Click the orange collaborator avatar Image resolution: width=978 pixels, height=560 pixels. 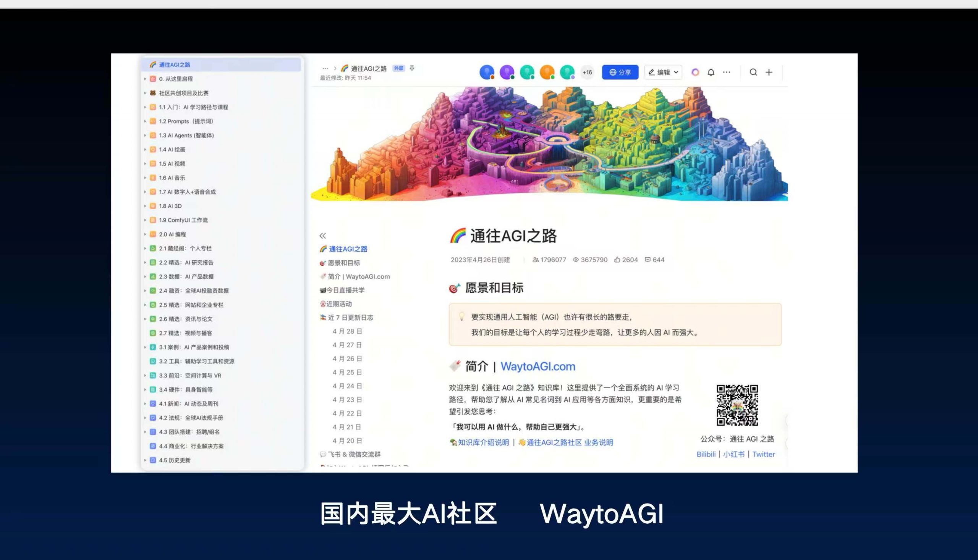[547, 72]
